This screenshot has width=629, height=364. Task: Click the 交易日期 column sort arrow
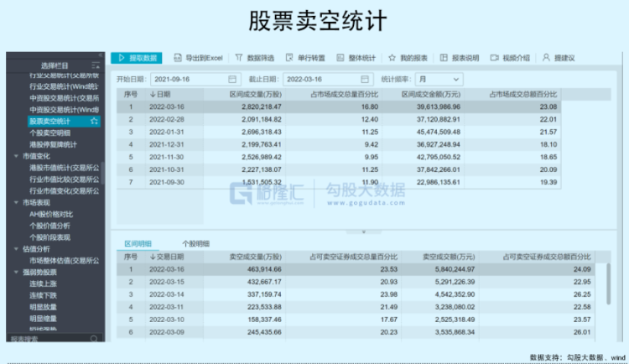tap(153, 257)
